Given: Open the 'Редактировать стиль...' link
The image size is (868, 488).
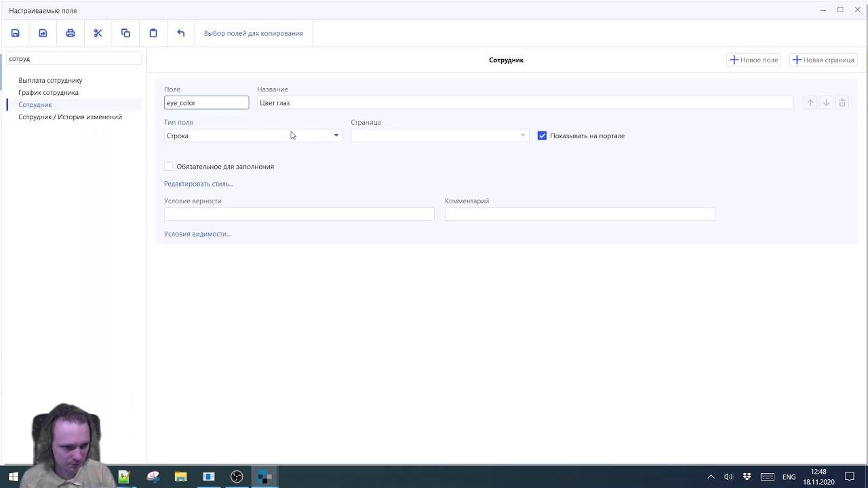Looking at the screenshot, I should pos(199,184).
